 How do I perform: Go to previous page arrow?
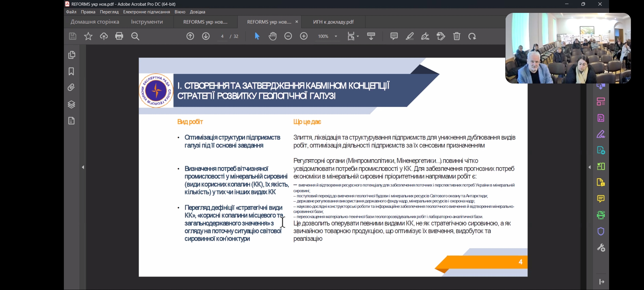pos(190,36)
